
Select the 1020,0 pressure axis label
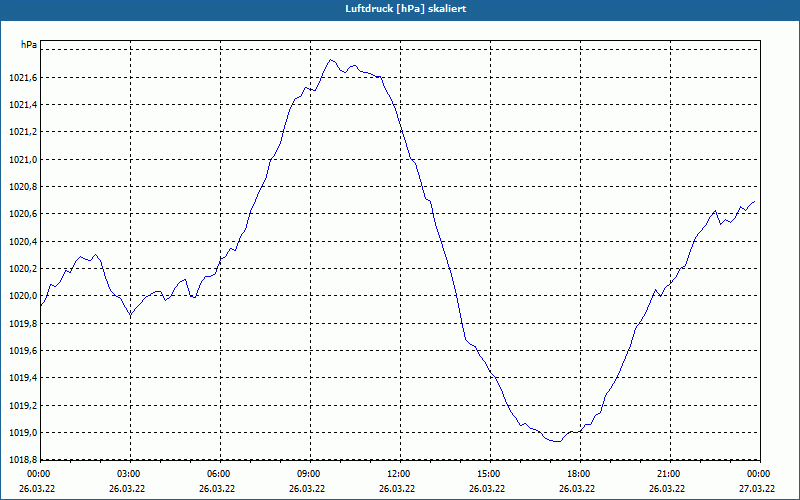tap(23, 296)
